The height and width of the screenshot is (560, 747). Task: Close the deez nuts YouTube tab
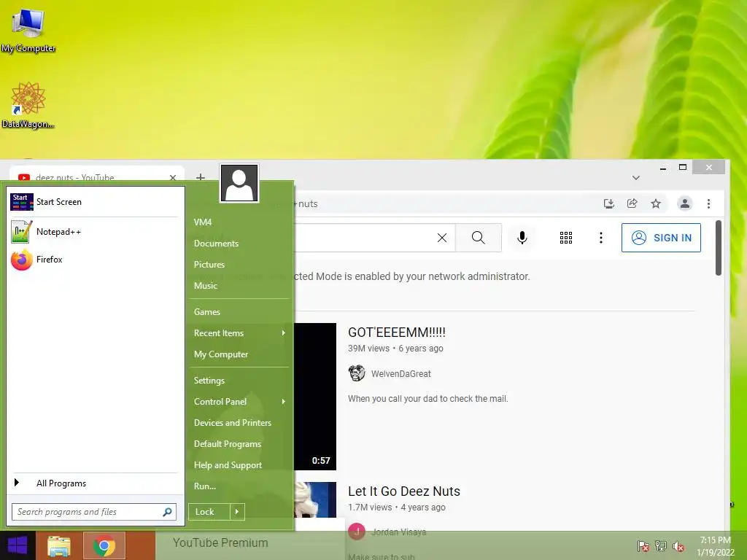click(x=173, y=178)
